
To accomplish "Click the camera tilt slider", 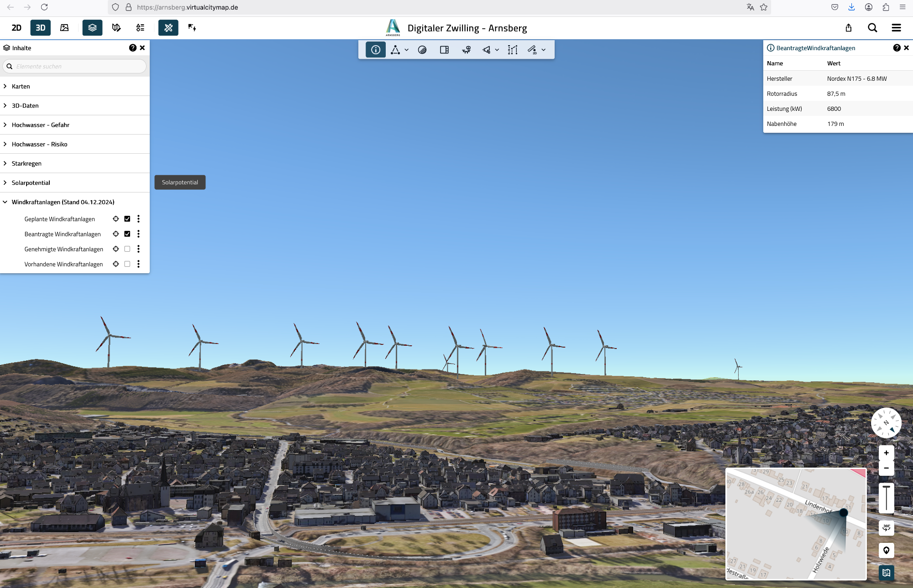I will 886,498.
